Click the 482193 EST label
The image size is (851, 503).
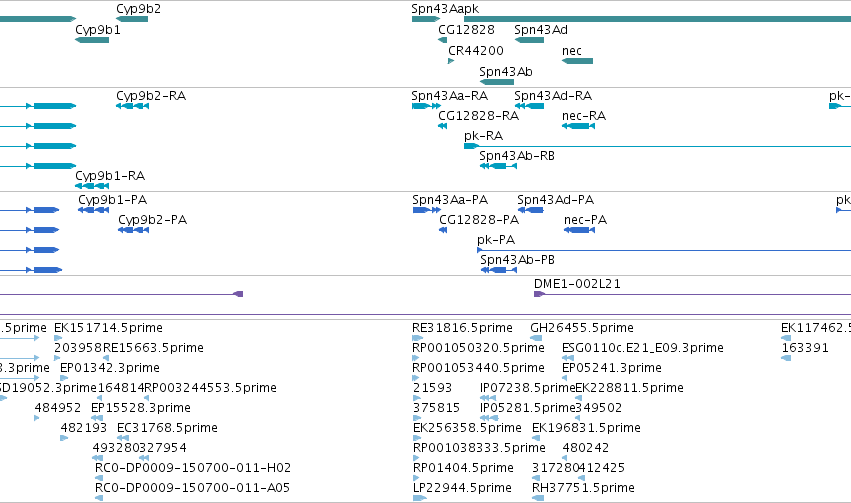click(84, 428)
